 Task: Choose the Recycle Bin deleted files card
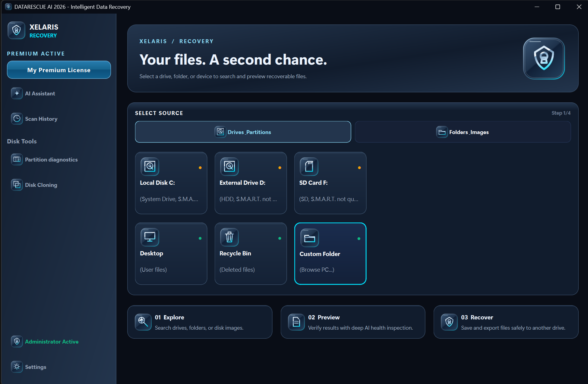[x=251, y=254]
